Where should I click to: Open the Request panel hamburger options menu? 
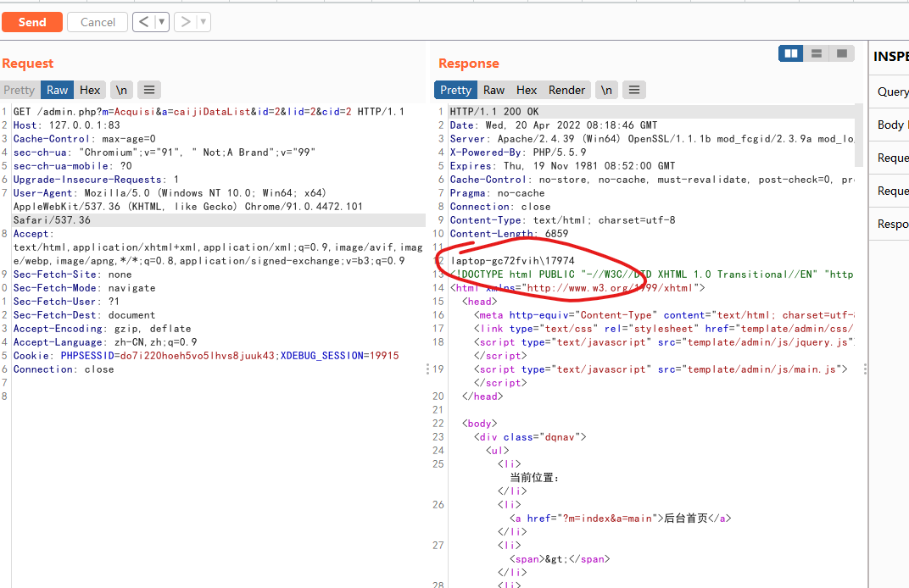click(149, 90)
